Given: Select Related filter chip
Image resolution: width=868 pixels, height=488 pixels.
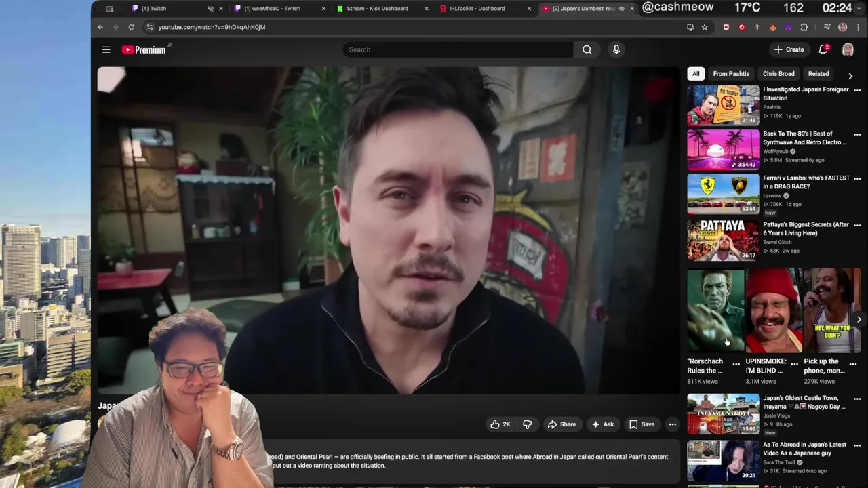Looking at the screenshot, I should click(x=818, y=74).
